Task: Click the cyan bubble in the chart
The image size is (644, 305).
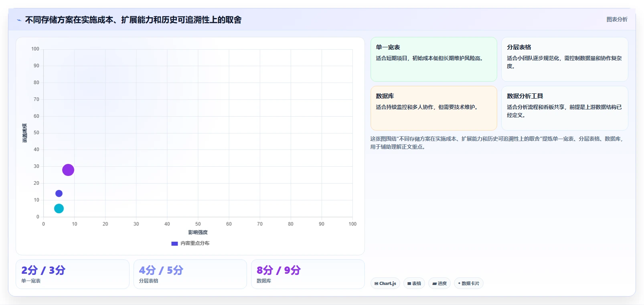Action: (59, 208)
